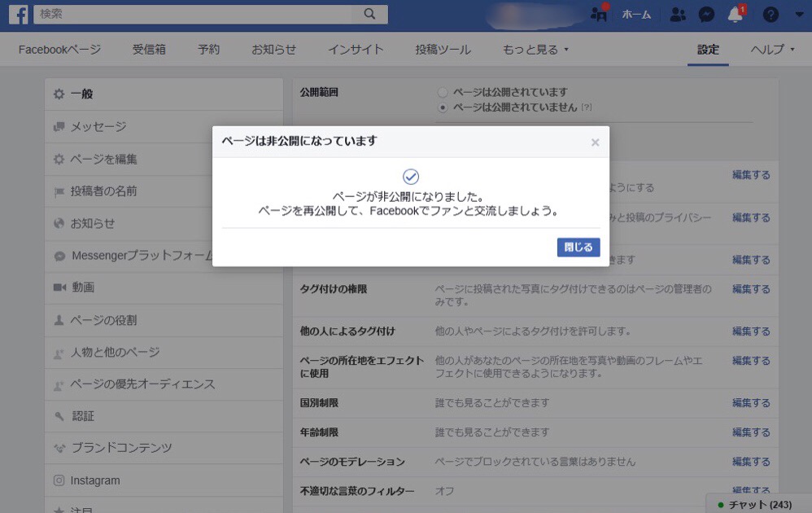Open Messenger from the top bar
The width and height of the screenshot is (812, 513).
tap(706, 14)
